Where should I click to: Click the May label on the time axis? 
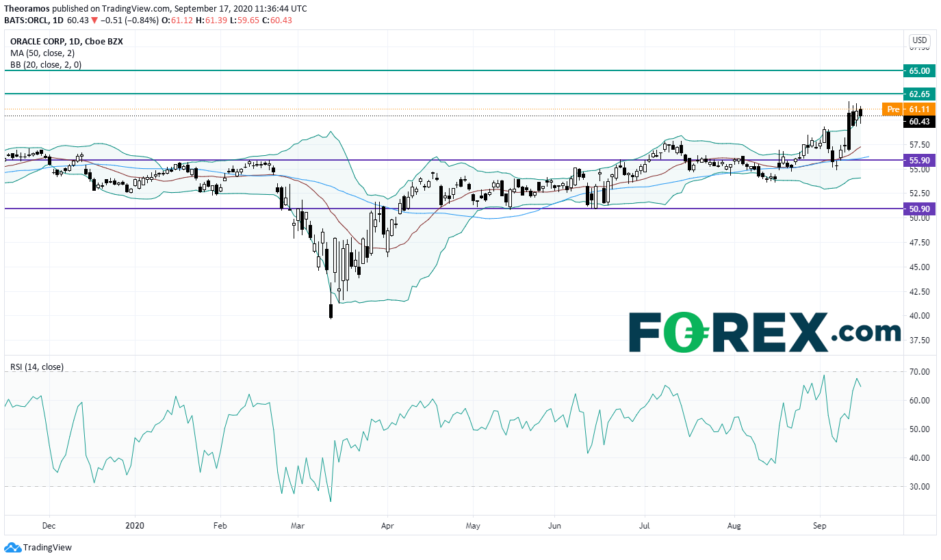(x=473, y=526)
